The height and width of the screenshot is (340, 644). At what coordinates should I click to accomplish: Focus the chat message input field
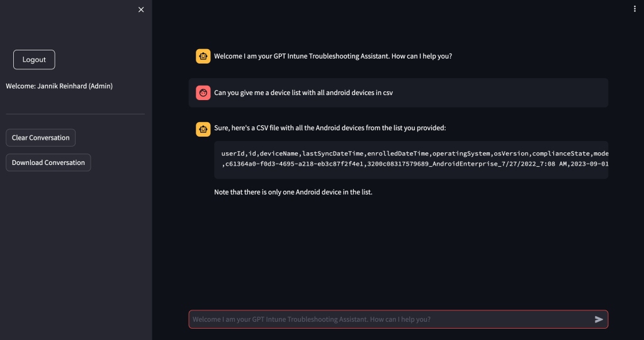[390, 319]
